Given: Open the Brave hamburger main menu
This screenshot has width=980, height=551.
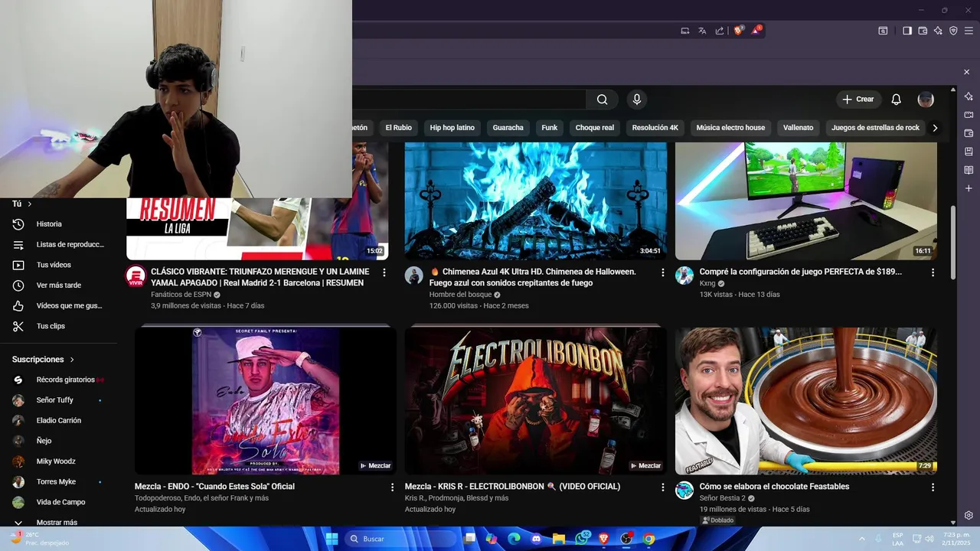Looking at the screenshot, I should tap(968, 31).
